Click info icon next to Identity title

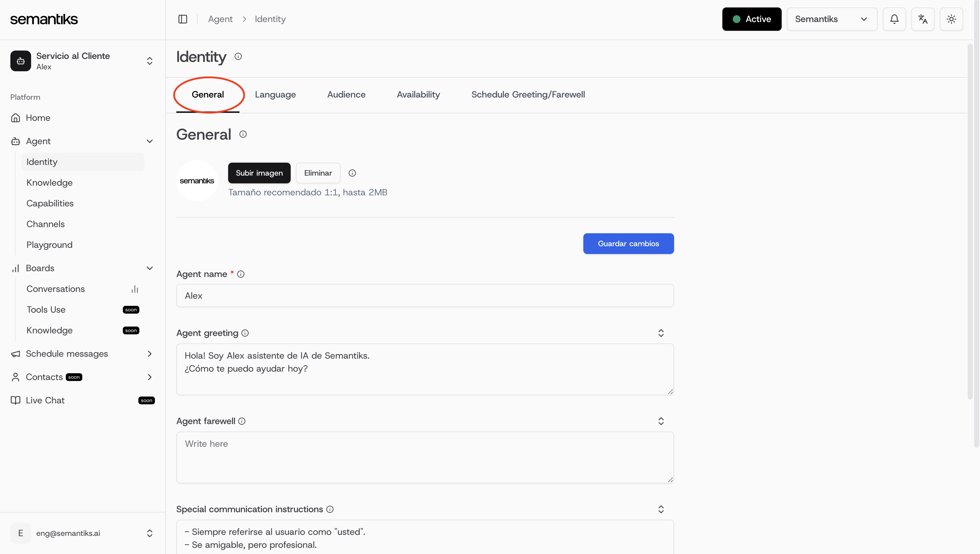(238, 57)
